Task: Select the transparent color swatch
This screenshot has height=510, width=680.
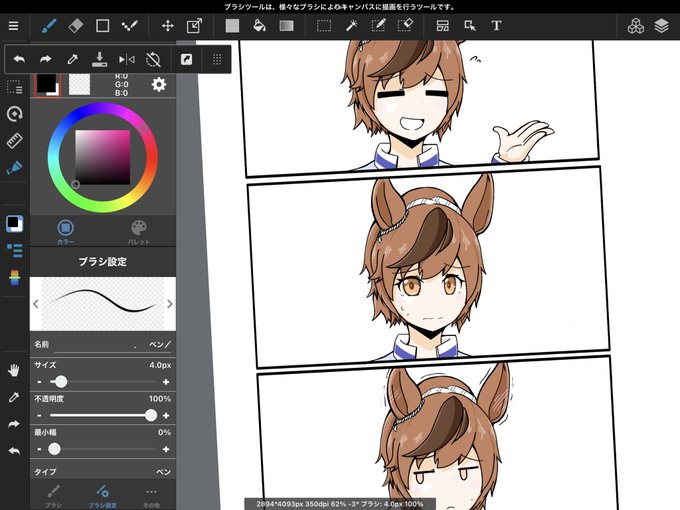Action: [79, 84]
